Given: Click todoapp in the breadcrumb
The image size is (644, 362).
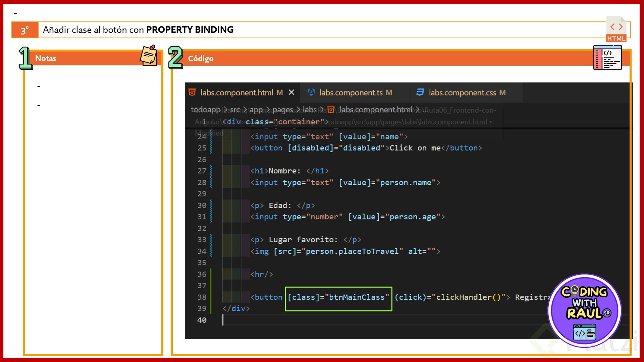Looking at the screenshot, I should [205, 110].
